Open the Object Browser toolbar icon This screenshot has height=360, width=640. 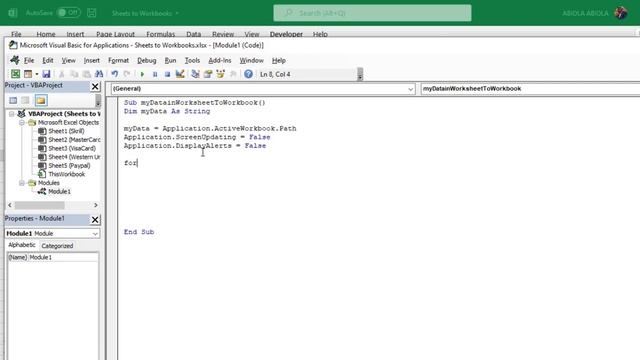[x=221, y=74]
